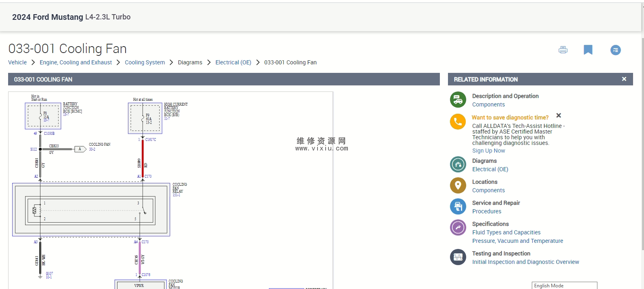Navigate to Cooling System breadcrumb
The height and width of the screenshot is (289, 644).
(x=145, y=62)
